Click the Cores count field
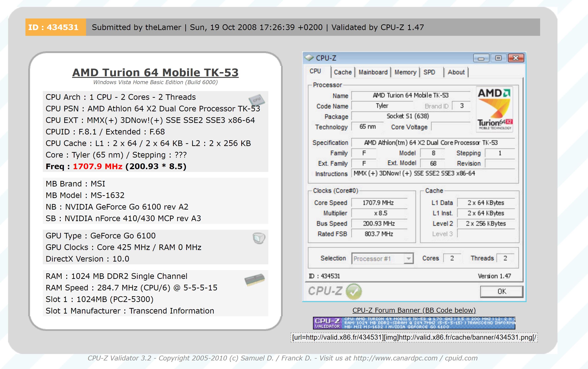 pyautogui.click(x=452, y=258)
